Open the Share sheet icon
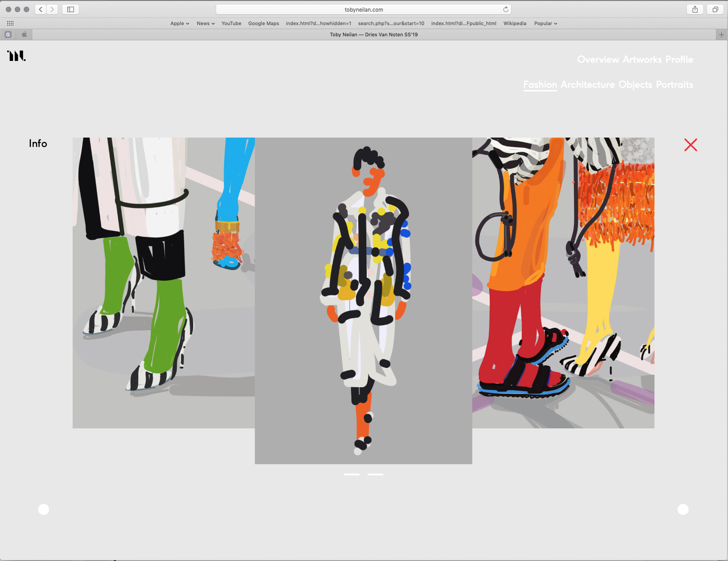728x561 pixels. point(695,9)
